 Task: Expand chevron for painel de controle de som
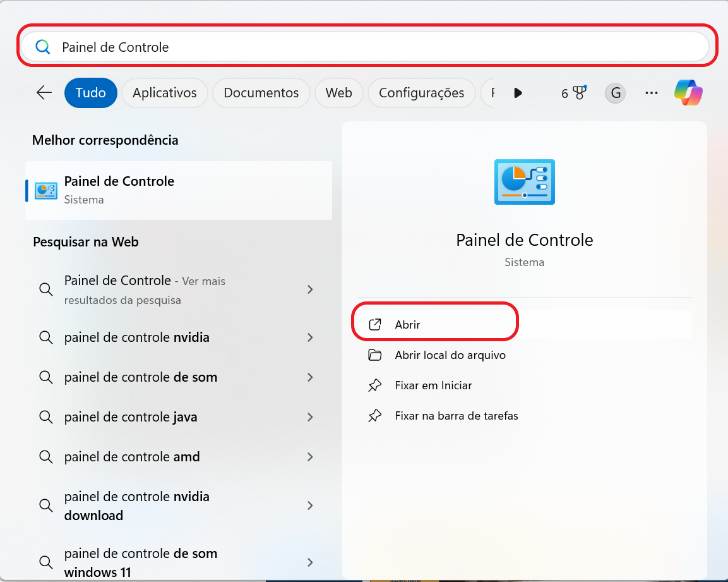pos(310,377)
